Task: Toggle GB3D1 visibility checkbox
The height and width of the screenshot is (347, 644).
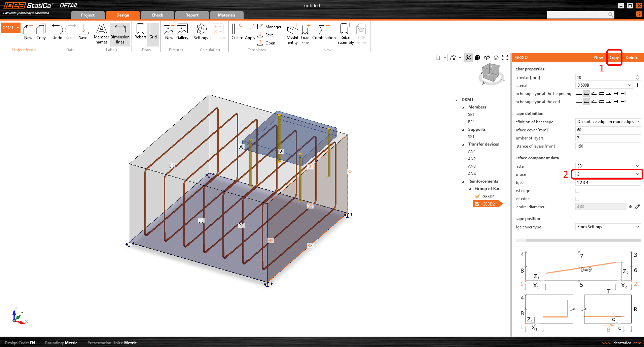Action: (x=477, y=196)
